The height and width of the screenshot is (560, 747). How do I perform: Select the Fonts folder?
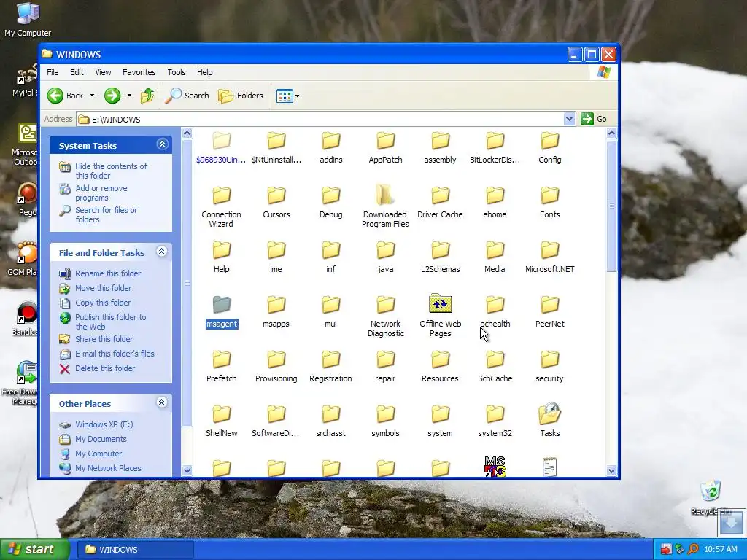pos(550,203)
